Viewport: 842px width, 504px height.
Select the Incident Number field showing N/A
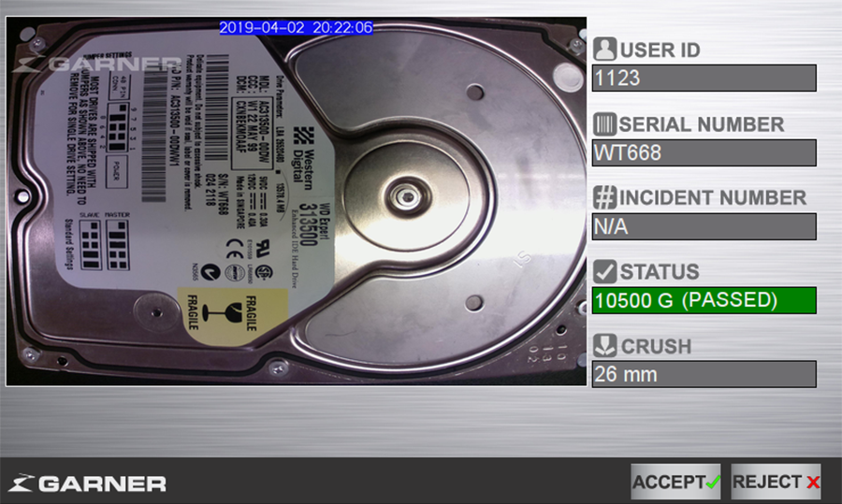(x=704, y=226)
